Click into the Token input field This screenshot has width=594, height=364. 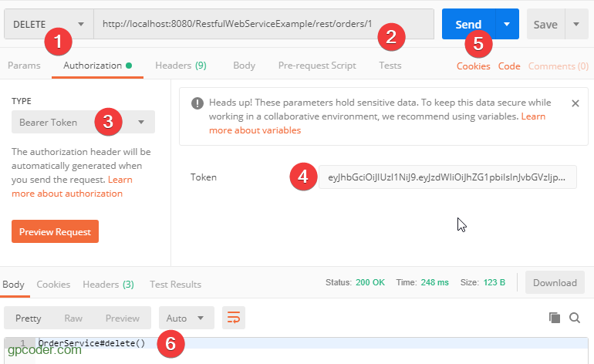(447, 177)
